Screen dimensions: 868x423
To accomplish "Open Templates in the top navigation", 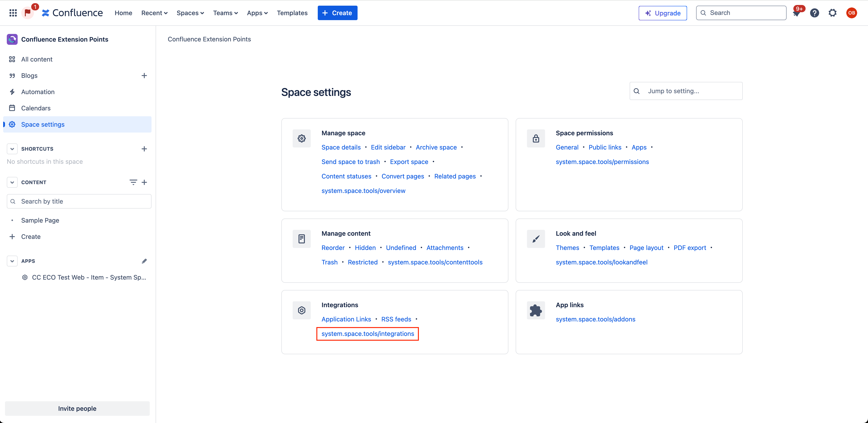I will click(x=292, y=13).
